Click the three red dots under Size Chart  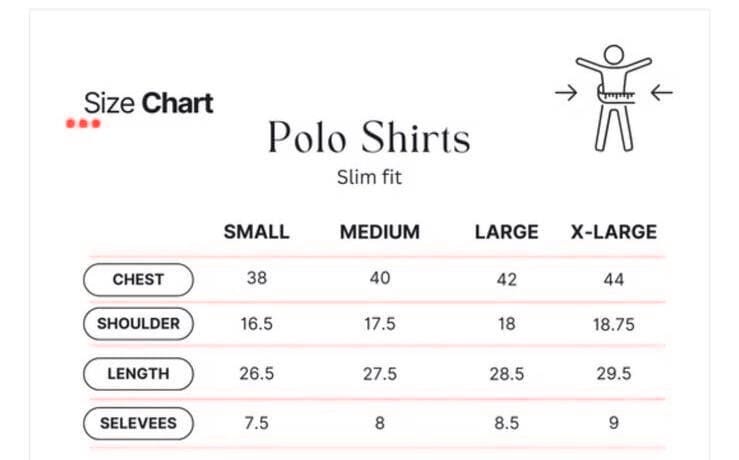click(x=83, y=123)
